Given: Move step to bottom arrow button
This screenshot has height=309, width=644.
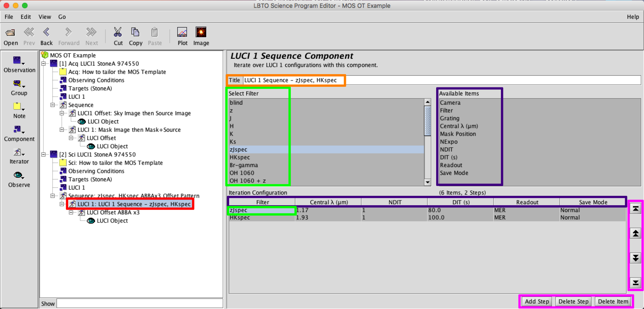Looking at the screenshot, I should click(636, 283).
